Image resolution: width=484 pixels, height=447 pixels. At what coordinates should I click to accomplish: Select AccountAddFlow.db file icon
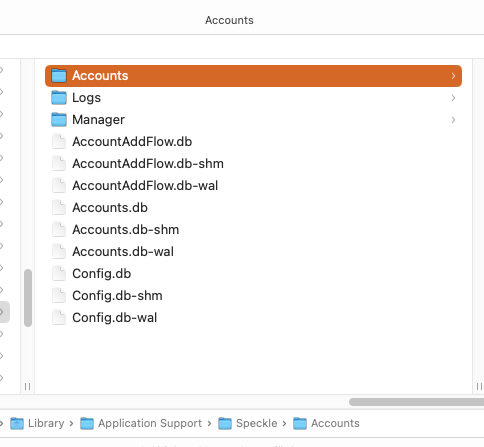(x=59, y=142)
